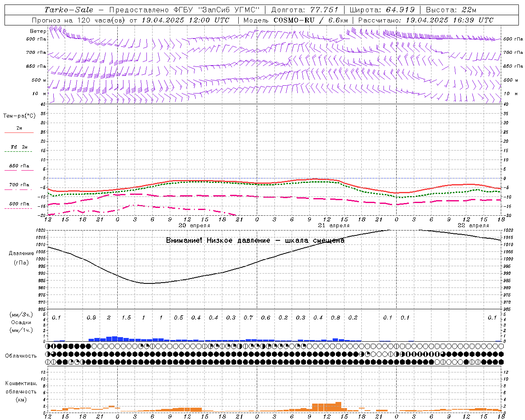Click the 0.8 precipitation value

(336, 318)
